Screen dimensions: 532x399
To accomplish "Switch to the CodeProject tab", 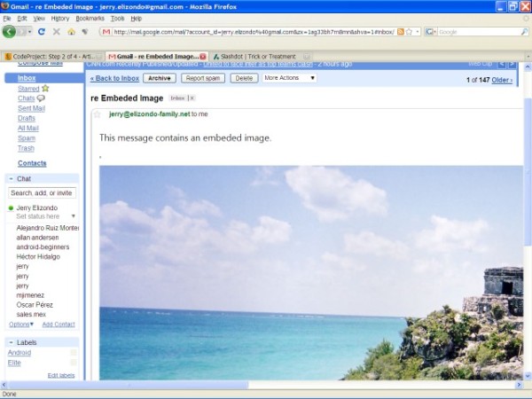I will point(53,57).
